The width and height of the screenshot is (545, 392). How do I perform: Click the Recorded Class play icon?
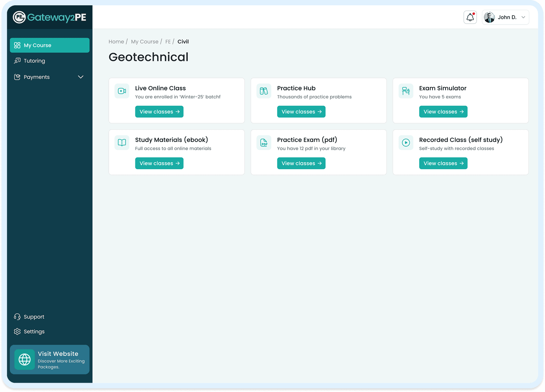[x=405, y=143]
